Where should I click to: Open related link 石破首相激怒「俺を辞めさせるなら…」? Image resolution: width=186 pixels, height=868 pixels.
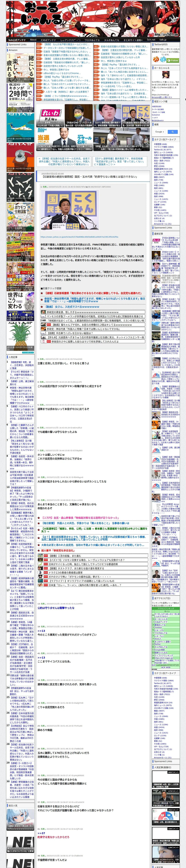93,293
